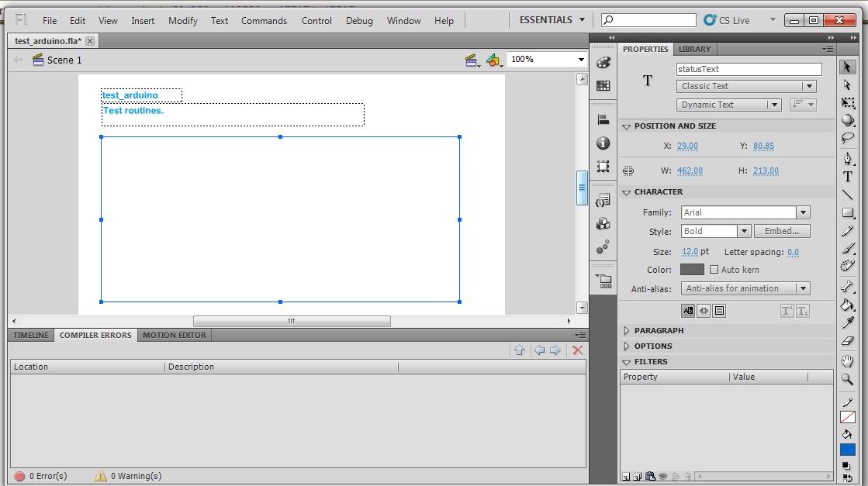Select the Pen tool

pyautogui.click(x=847, y=159)
